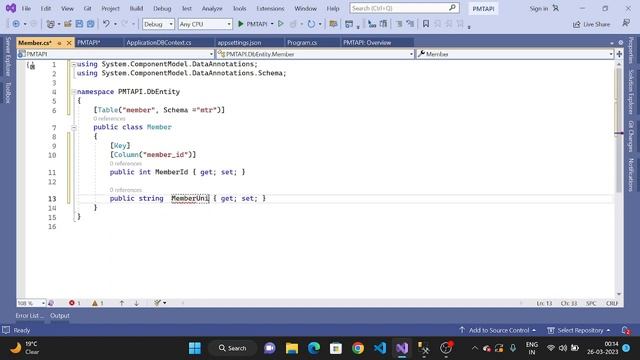The image size is (640, 360).
Task: Open the PMTAPI: Overview tab
Action: 367,42
